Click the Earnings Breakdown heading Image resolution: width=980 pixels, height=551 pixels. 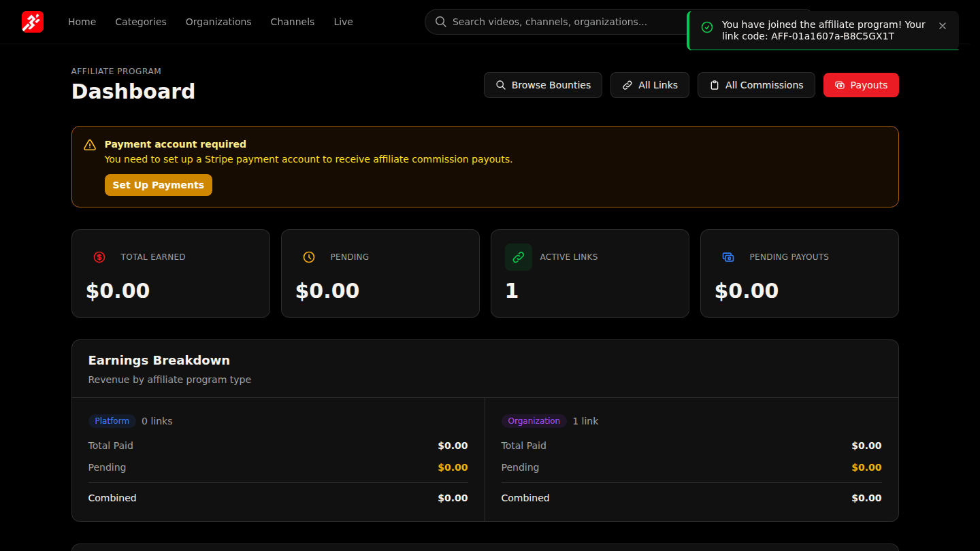point(159,361)
